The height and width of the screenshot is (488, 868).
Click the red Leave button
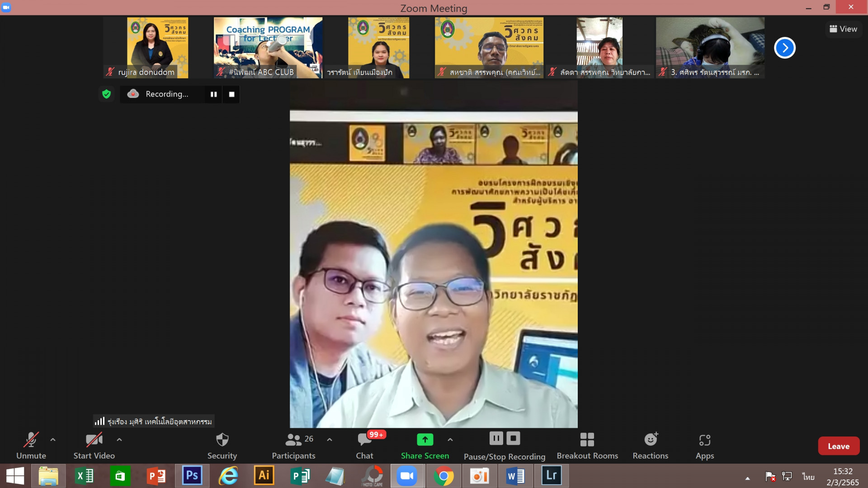coord(839,446)
